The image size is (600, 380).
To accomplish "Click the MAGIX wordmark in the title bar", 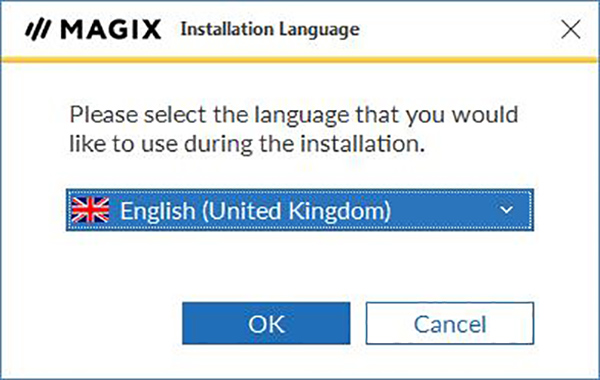I will 111,30.
